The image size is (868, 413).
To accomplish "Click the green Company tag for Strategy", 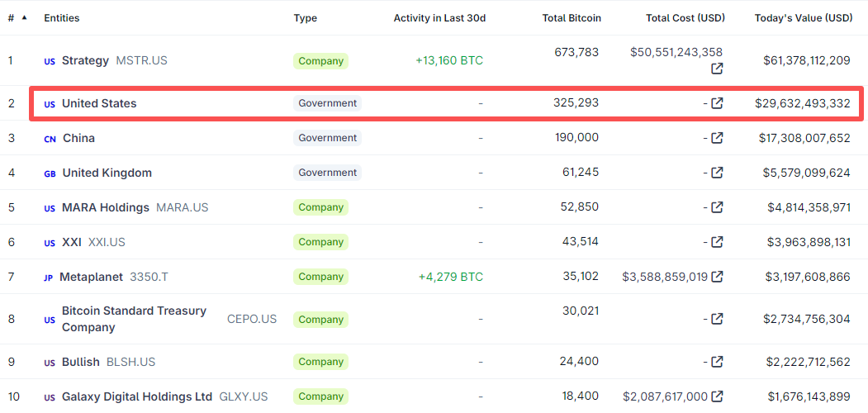I will (321, 60).
